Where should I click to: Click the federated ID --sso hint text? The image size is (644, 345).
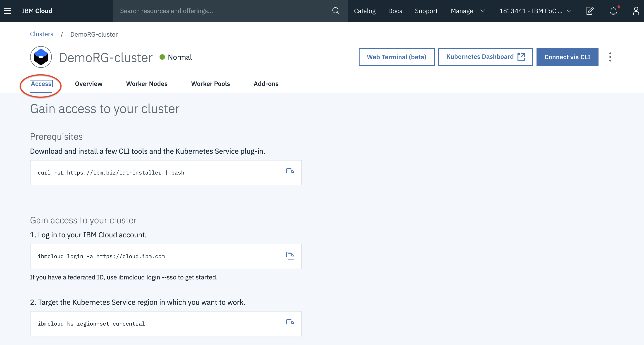tap(124, 277)
